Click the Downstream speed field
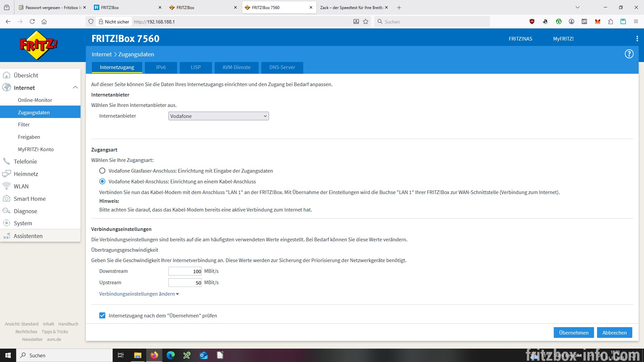 (x=185, y=271)
